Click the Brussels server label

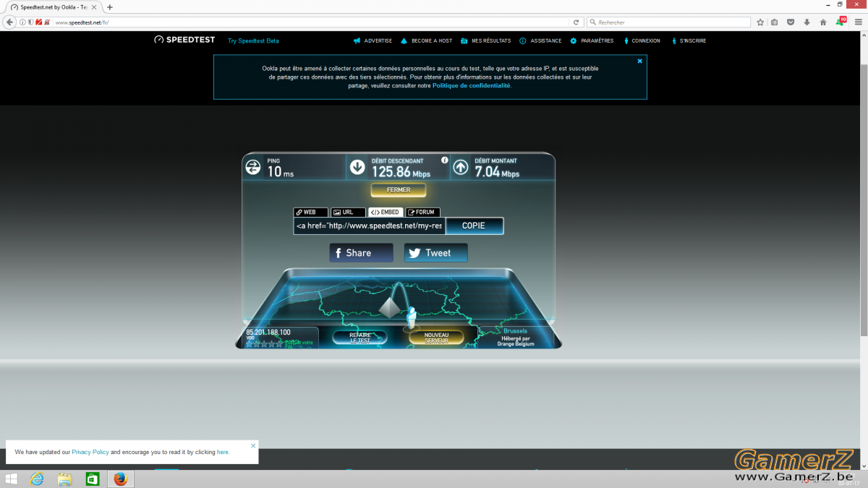515,331
